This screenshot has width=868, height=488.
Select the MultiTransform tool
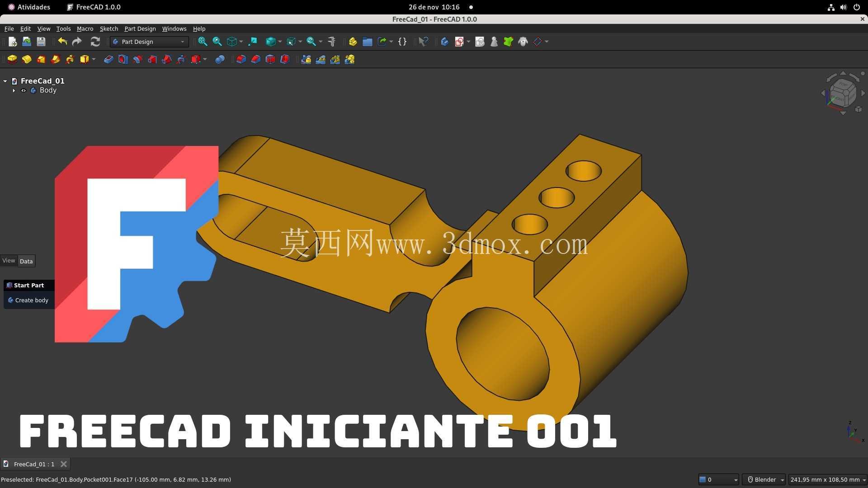tap(349, 59)
